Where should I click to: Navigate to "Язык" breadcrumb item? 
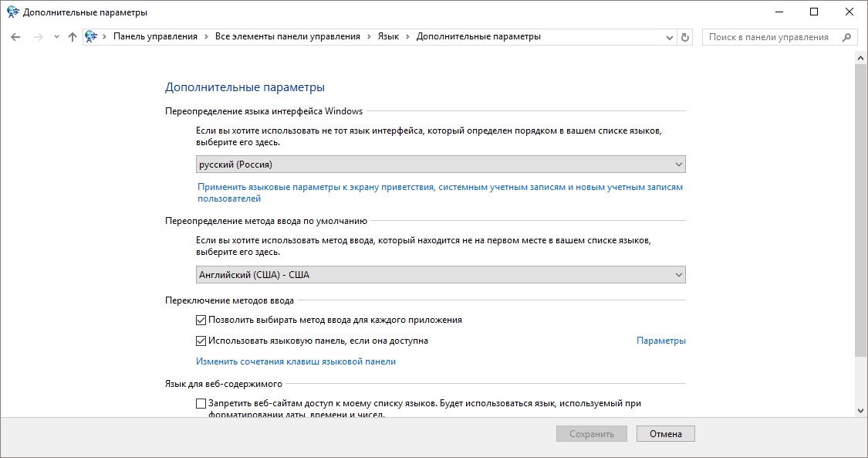click(x=388, y=37)
